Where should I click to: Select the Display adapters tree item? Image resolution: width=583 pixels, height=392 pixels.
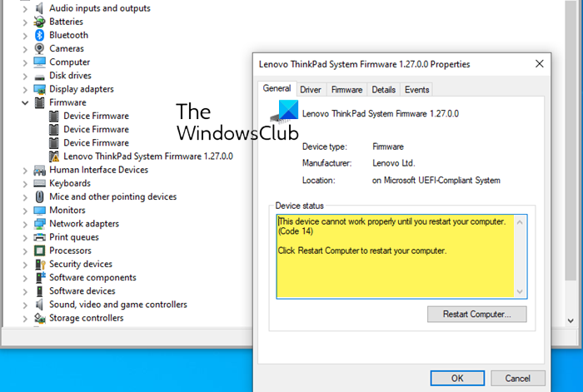coord(82,89)
